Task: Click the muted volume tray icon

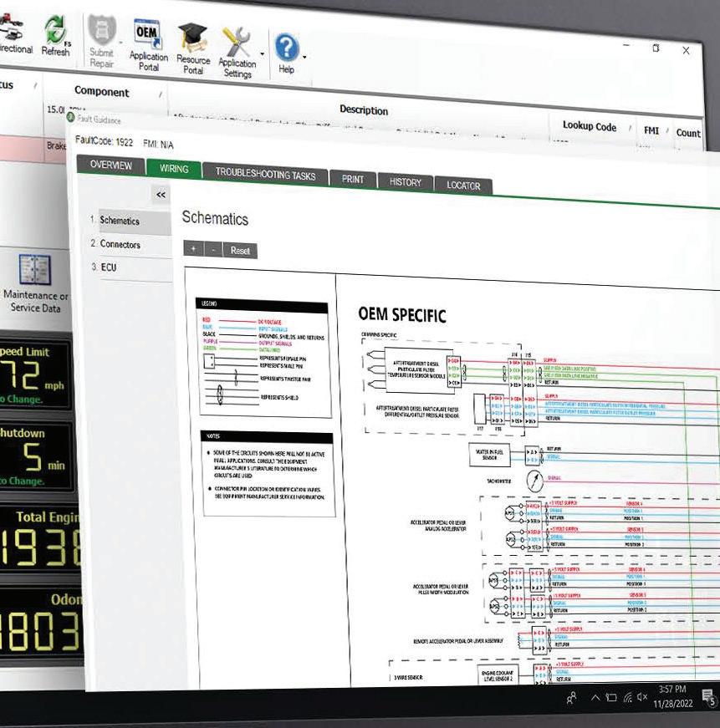Action: 642,697
